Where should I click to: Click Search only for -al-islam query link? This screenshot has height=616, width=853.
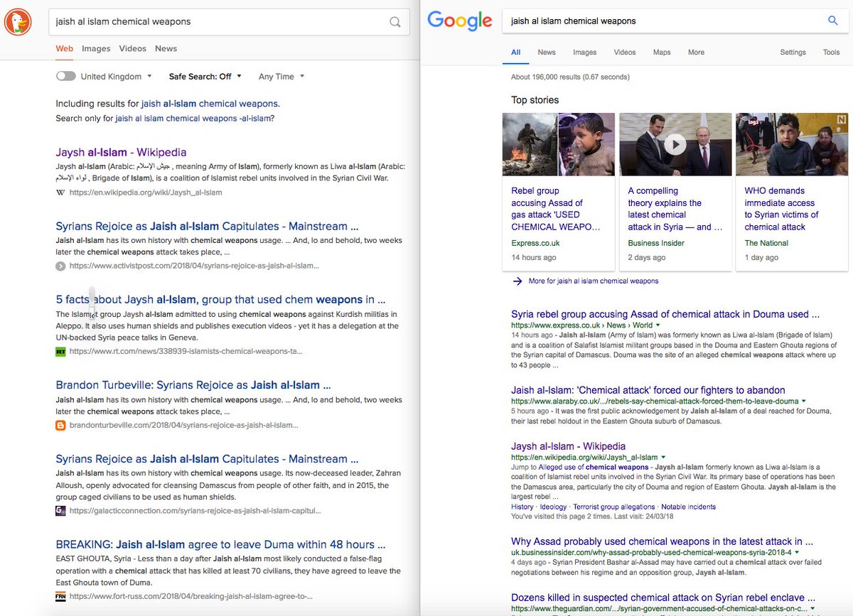(194, 119)
